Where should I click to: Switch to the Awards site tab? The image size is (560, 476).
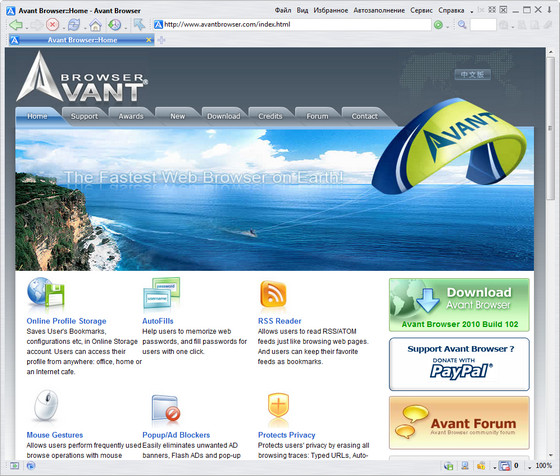coord(131,116)
